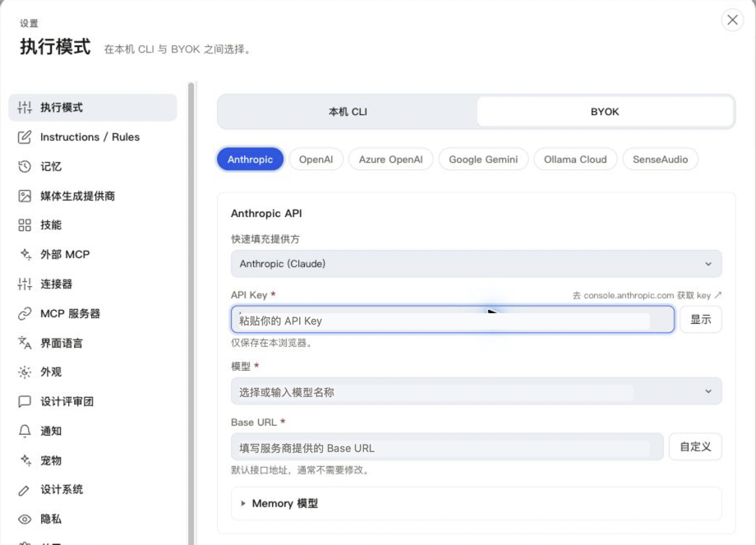This screenshot has width=756, height=545.
Task: Select the Google Gemini provider pill
Action: [x=483, y=159]
